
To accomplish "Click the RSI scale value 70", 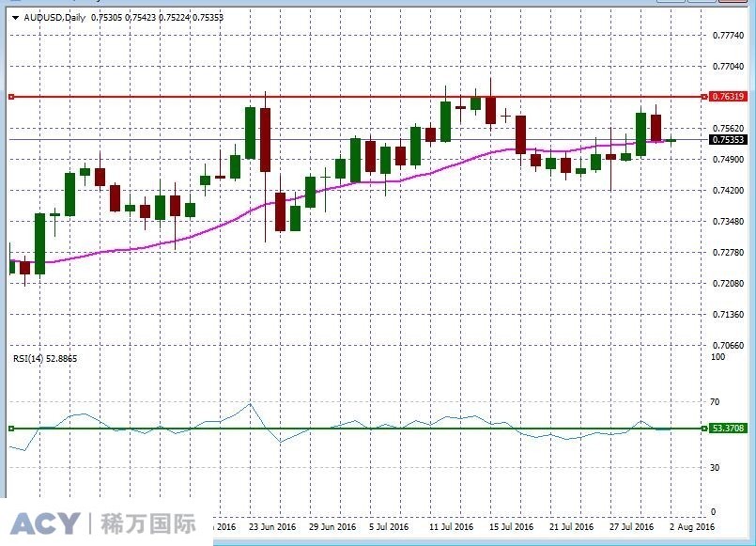I will click(x=715, y=402).
